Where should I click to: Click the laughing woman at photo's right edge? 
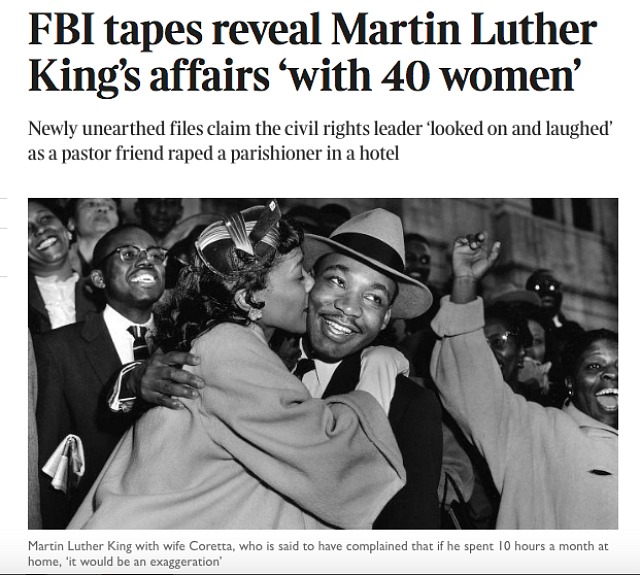(594, 377)
